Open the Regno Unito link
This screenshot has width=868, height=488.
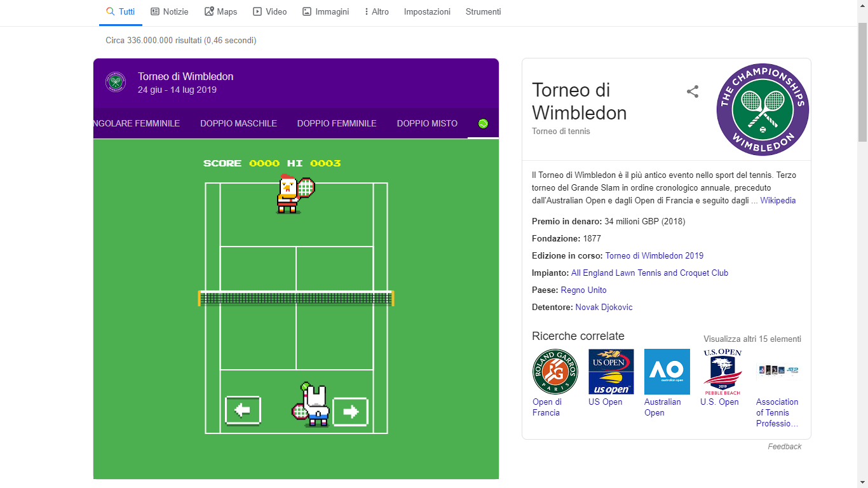click(583, 290)
